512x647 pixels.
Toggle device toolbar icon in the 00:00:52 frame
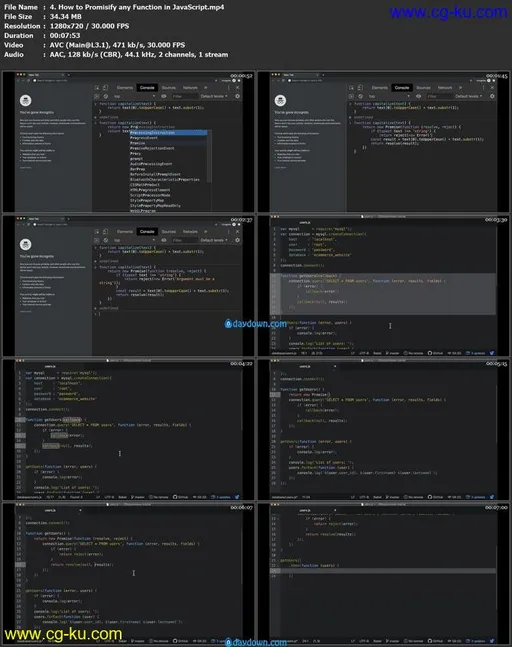[x=105, y=87]
